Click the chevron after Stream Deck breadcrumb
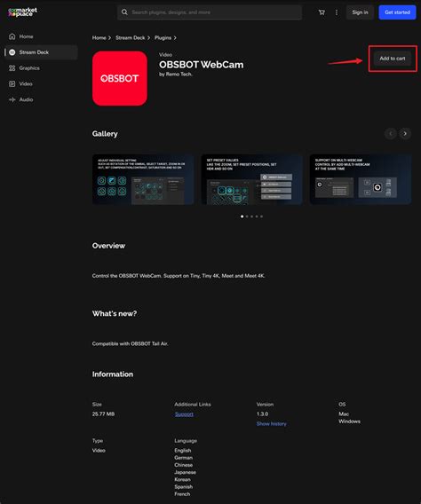421x504 pixels. [x=148, y=37]
